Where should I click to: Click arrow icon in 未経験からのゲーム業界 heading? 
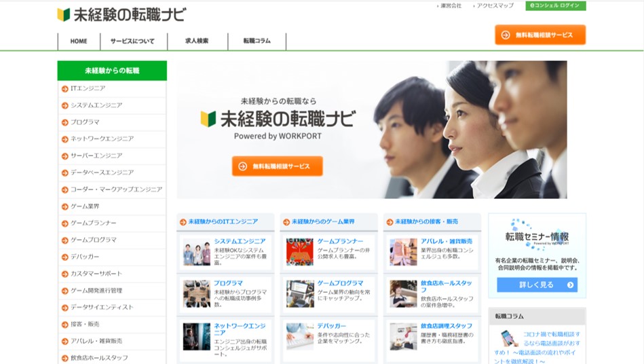pos(286,222)
